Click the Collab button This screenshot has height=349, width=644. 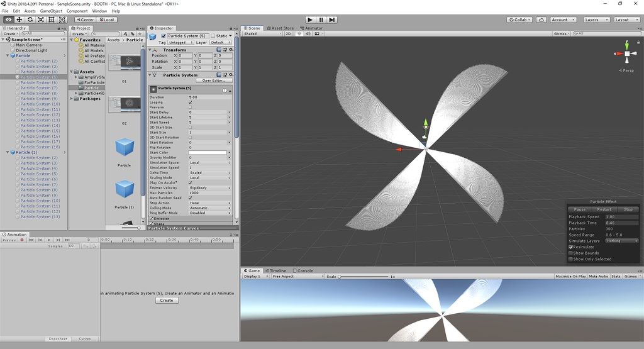point(519,19)
